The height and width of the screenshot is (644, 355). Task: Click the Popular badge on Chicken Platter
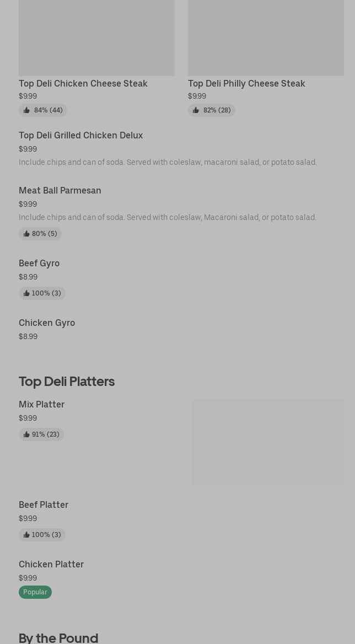[x=35, y=592]
